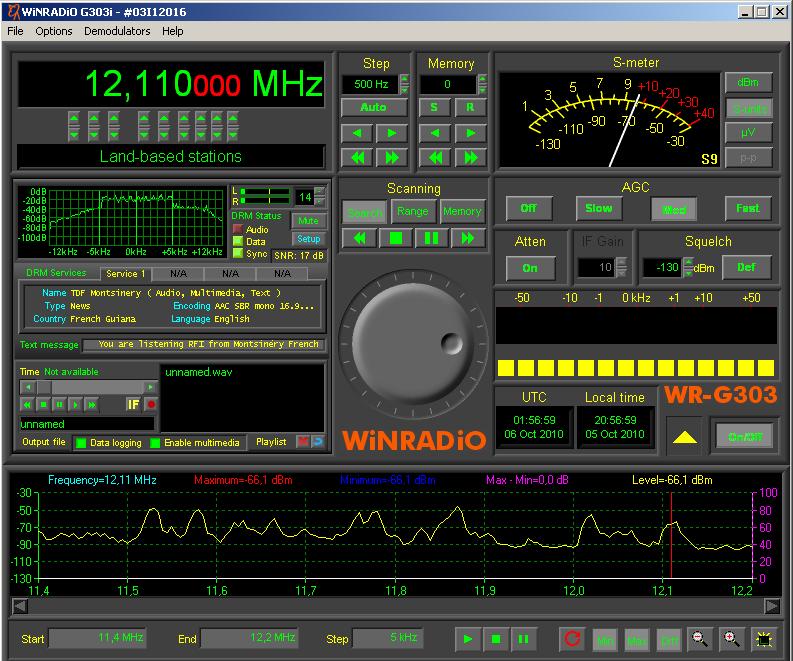Adjust the IF Gain stepper
The width and height of the screenshot is (793, 661).
(622, 267)
